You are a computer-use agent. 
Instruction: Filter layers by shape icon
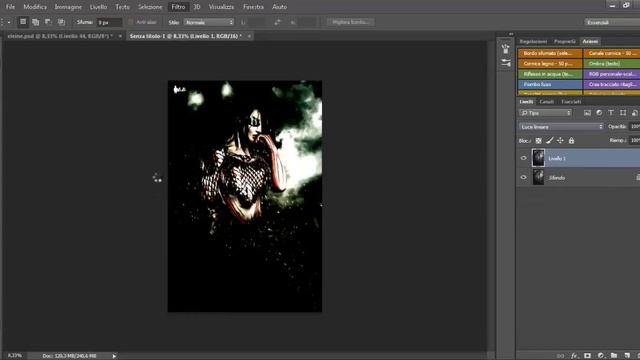tap(623, 113)
